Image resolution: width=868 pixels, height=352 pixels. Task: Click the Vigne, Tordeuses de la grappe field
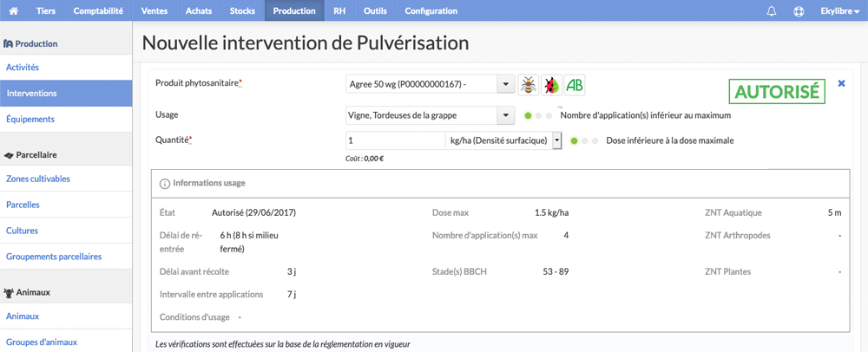pos(422,115)
